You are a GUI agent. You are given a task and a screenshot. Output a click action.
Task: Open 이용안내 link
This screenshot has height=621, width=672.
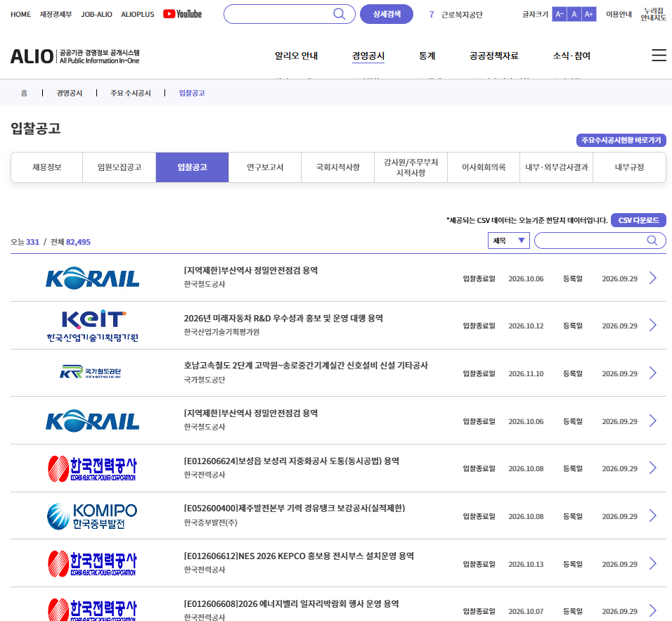[x=619, y=14]
